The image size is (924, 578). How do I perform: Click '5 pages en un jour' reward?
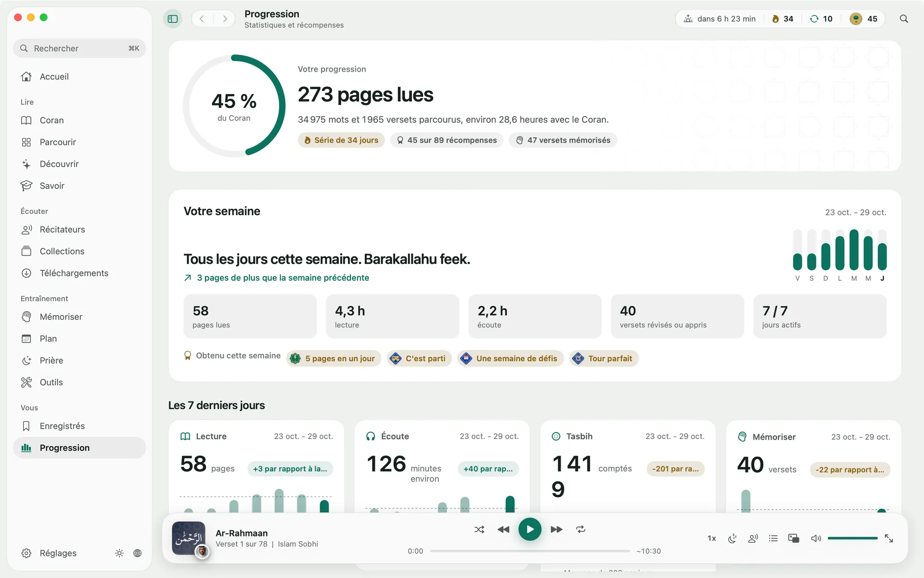[x=334, y=358]
